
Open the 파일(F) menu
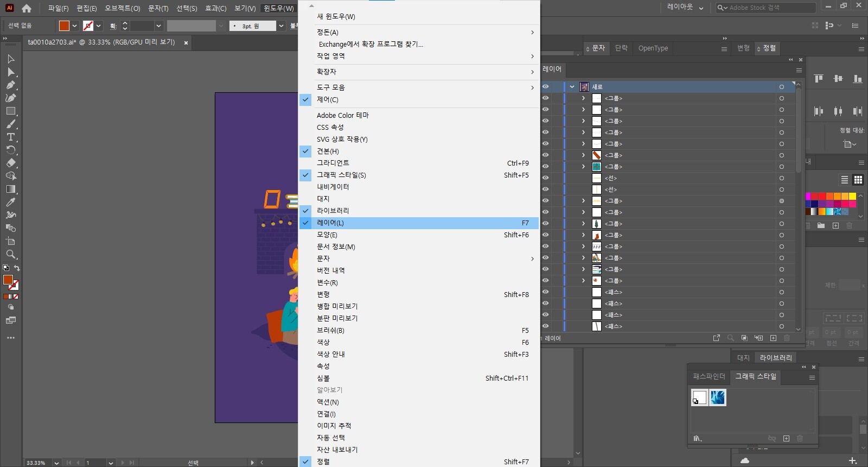click(58, 8)
